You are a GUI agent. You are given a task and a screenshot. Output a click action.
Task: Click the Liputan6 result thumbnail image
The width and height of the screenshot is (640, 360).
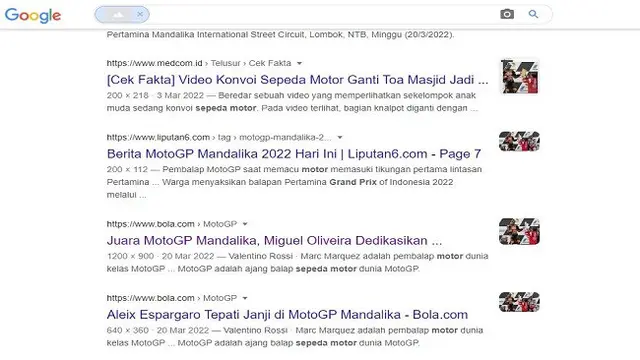click(x=519, y=141)
